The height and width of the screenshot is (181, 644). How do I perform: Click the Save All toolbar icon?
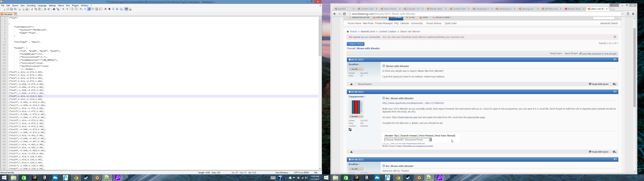coord(15,9)
